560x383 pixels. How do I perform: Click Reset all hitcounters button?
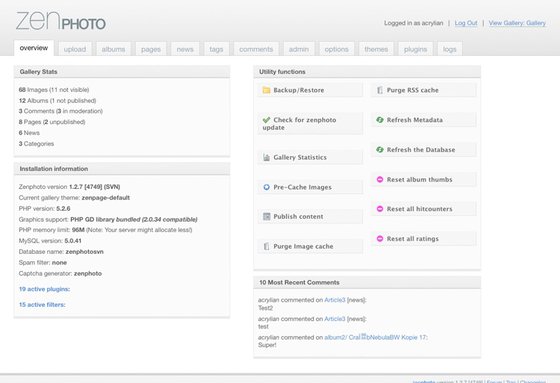click(x=424, y=209)
